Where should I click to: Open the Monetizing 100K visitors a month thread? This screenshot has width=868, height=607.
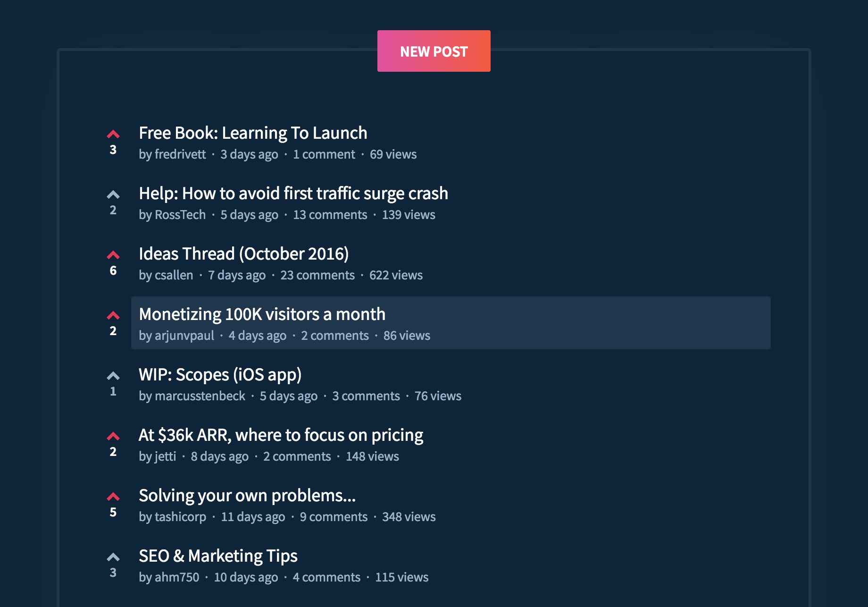point(262,314)
